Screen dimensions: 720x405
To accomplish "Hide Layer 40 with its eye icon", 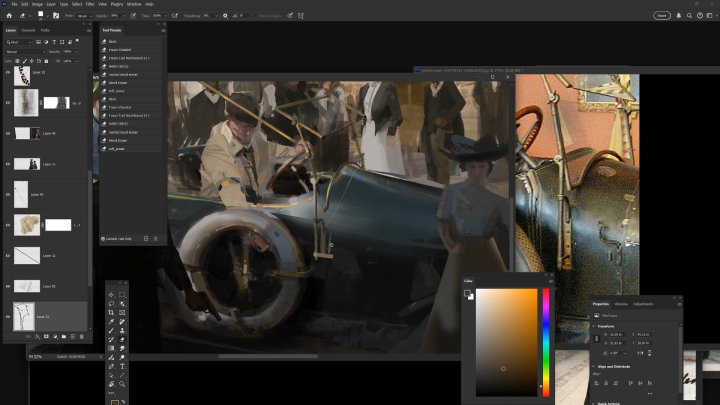I will pyautogui.click(x=8, y=133).
